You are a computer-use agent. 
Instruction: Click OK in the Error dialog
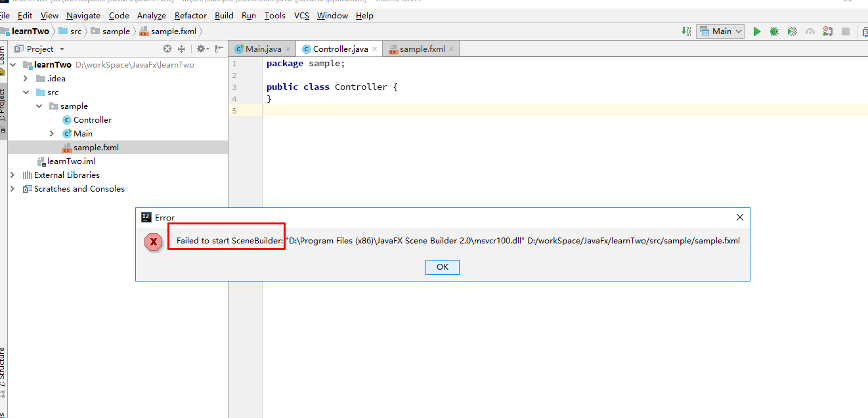[442, 267]
